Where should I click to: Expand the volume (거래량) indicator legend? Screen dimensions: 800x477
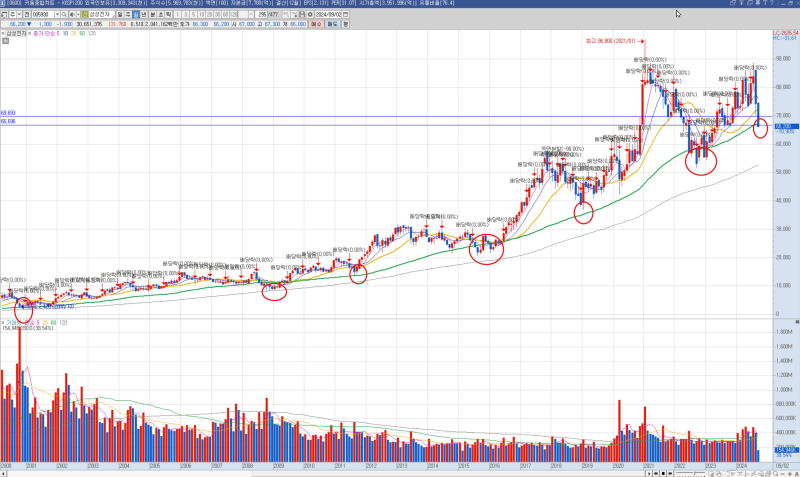pos(3,323)
